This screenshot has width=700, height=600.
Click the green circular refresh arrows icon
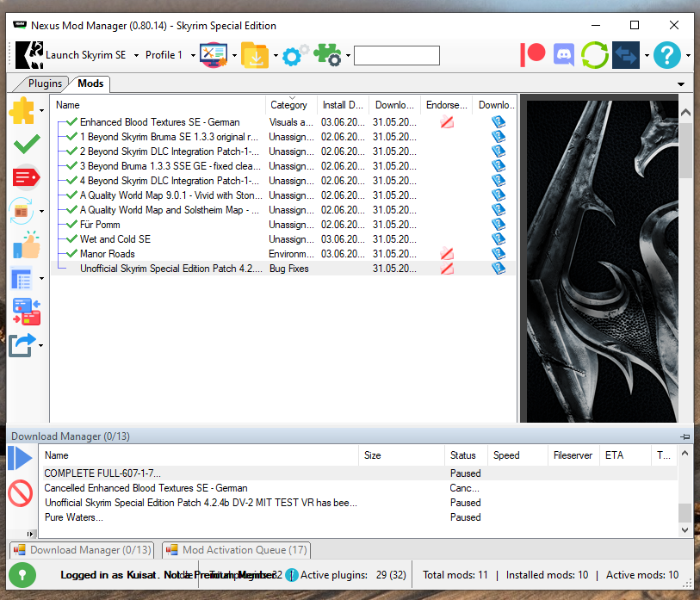pyautogui.click(x=595, y=55)
